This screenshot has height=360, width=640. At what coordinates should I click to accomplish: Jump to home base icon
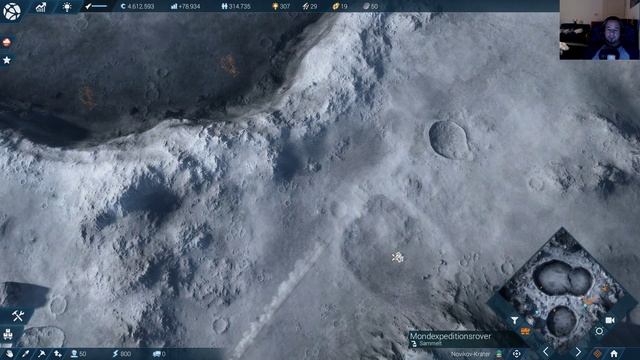614,354
